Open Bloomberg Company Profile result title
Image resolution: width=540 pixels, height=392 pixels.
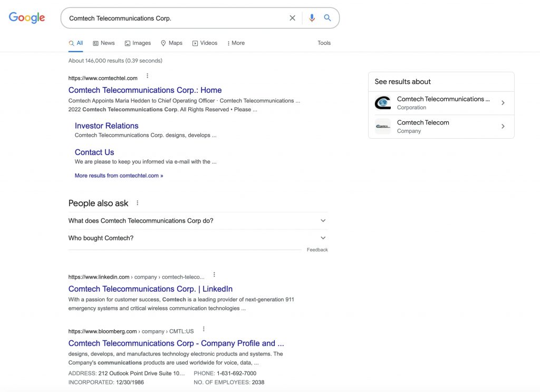tap(176, 343)
